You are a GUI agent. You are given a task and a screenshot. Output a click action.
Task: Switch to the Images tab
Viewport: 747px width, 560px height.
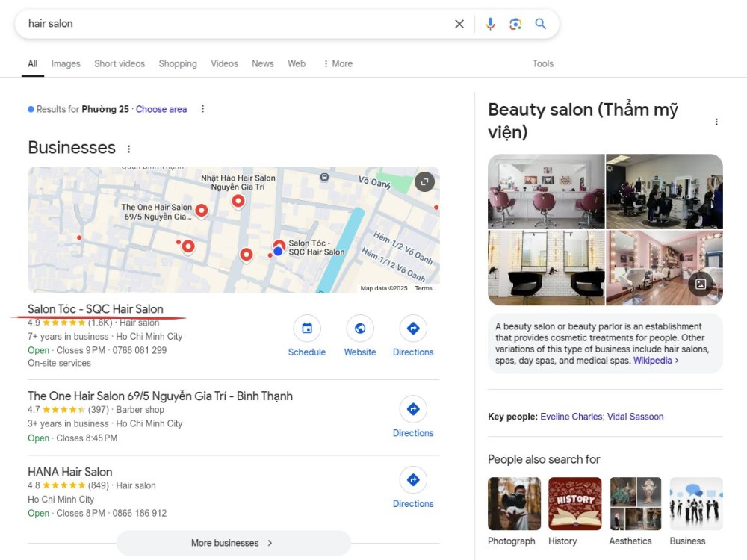pos(66,63)
